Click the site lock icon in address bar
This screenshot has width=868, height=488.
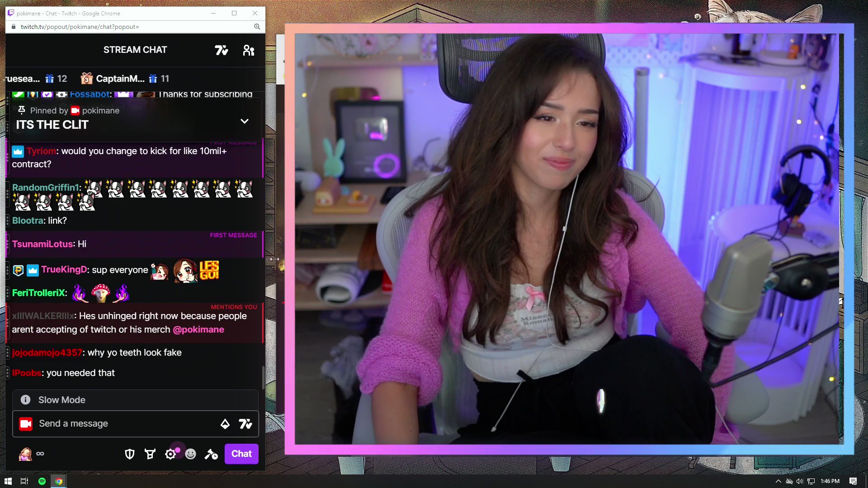click(x=14, y=27)
